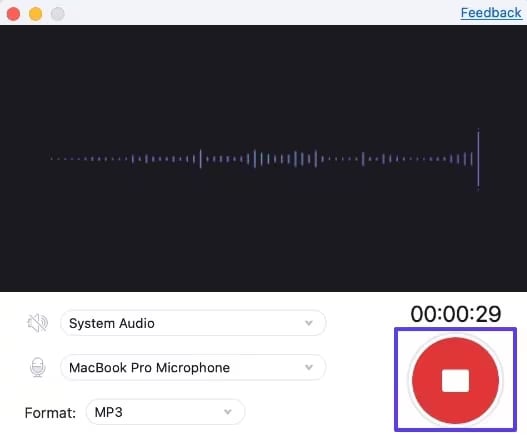
Task: Toggle the system audio speaker icon
Action: click(x=37, y=323)
